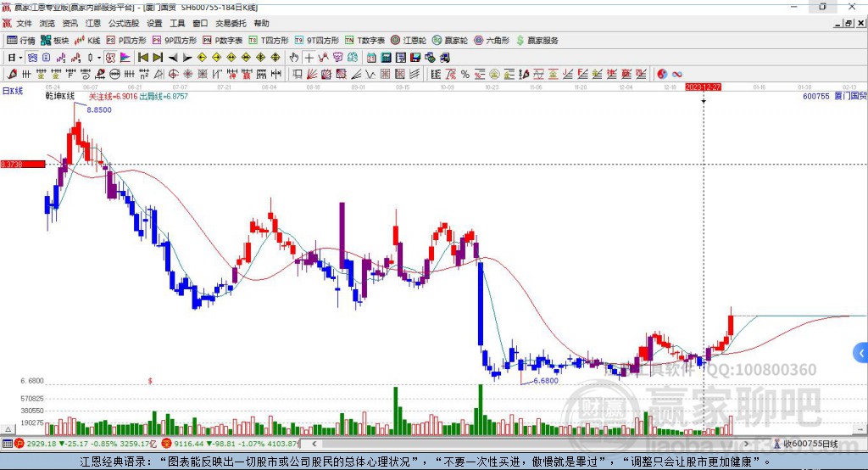Image resolution: width=868 pixels, height=470 pixels.
Task: Click the blue side panel expand arrow
Action: 861,353
